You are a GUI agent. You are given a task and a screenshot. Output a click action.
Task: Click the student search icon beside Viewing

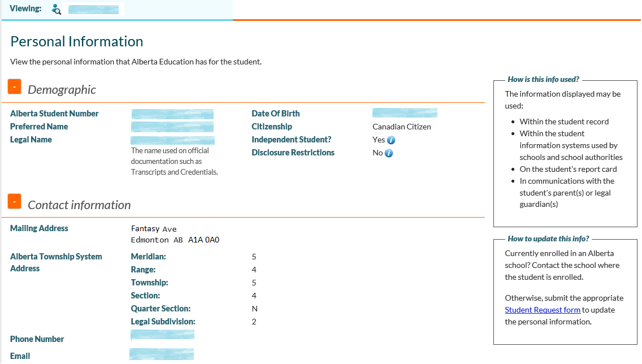tap(56, 10)
